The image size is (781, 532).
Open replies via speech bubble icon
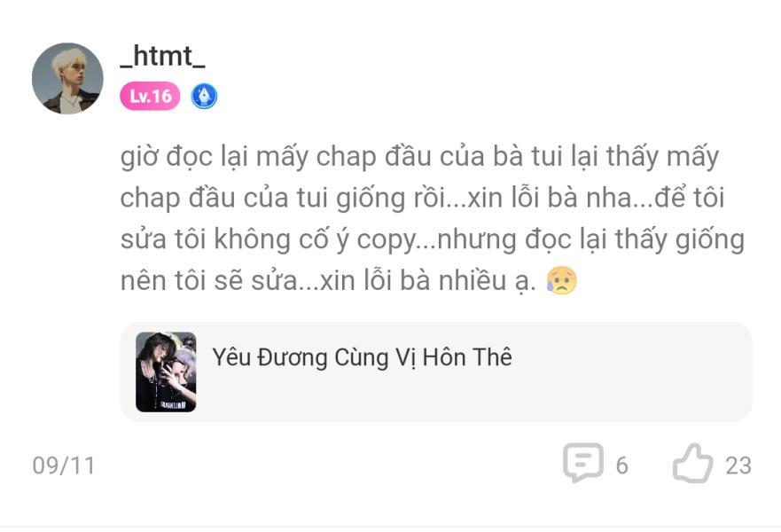pos(583,463)
